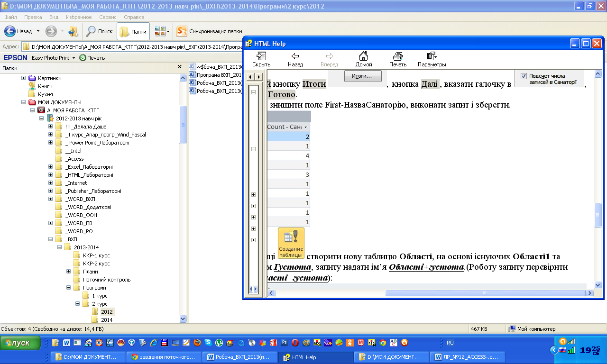Viewport: 607px width, 364px height.
Task: Click the Печать printer icon in HTML Help
Action: [397, 59]
